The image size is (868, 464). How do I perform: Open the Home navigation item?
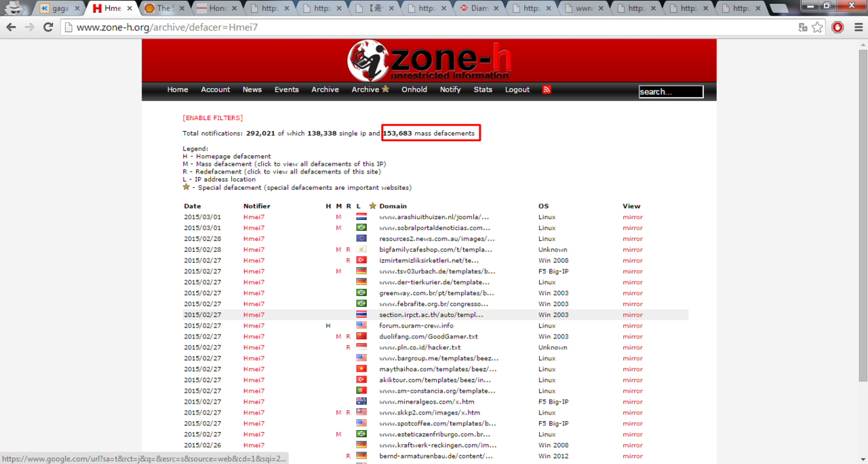pos(178,90)
